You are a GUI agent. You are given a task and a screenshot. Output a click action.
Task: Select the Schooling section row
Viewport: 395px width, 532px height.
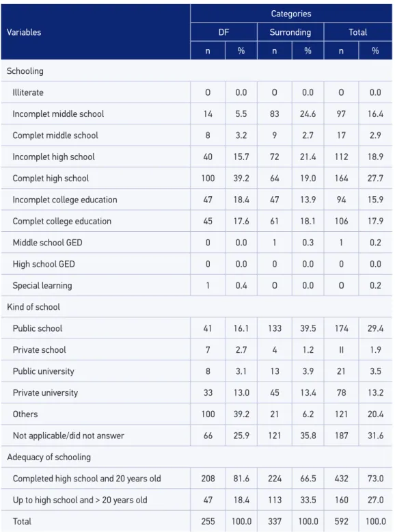click(x=197, y=71)
